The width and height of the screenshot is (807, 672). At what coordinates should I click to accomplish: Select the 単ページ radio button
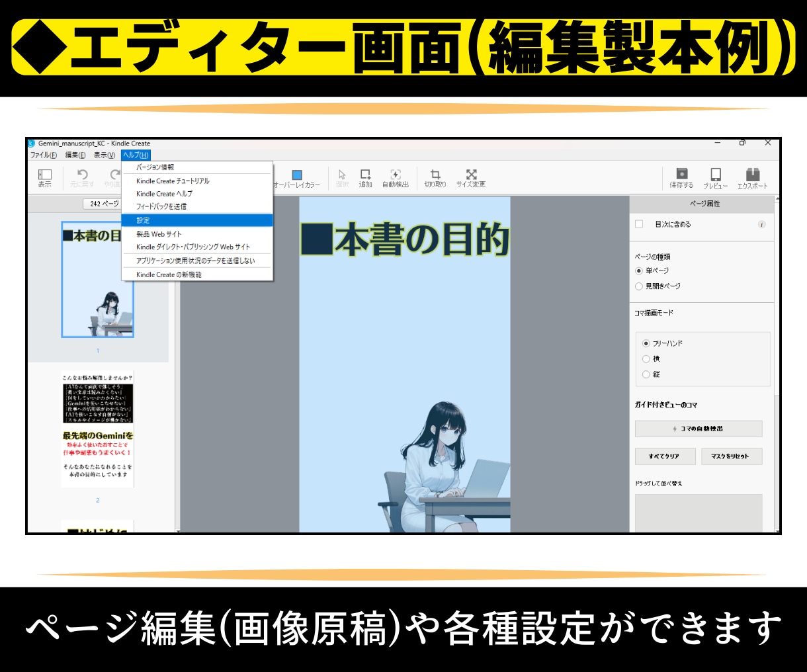[639, 271]
